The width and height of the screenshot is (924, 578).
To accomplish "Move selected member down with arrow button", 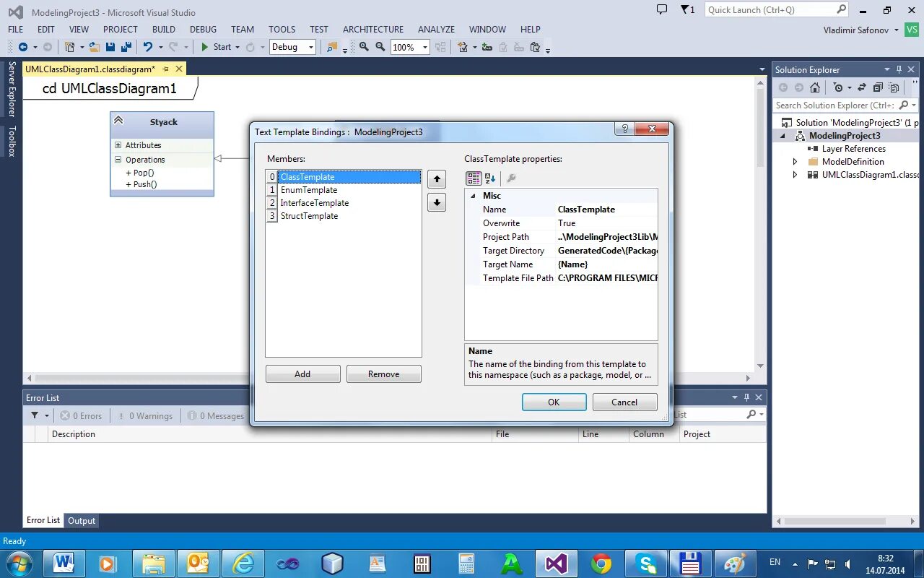I will click(437, 202).
